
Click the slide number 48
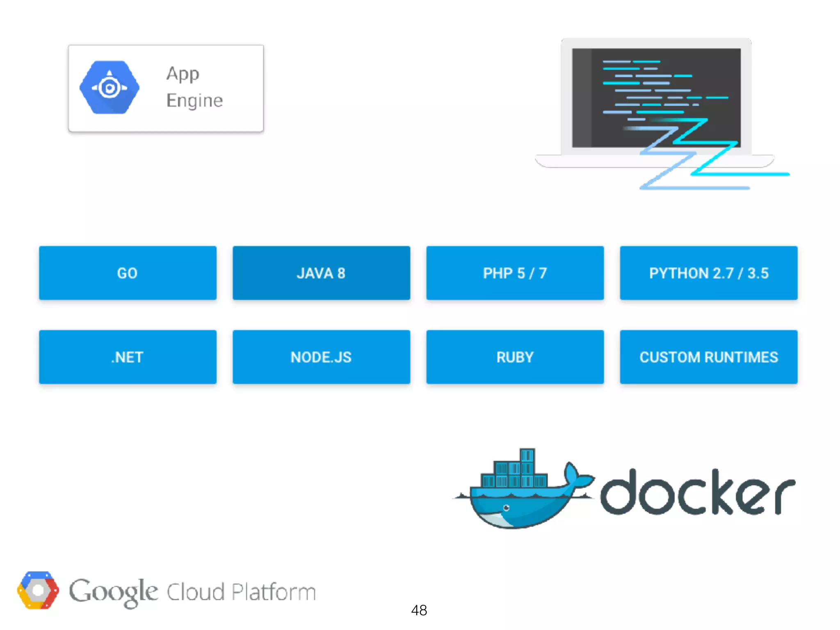coord(419,610)
